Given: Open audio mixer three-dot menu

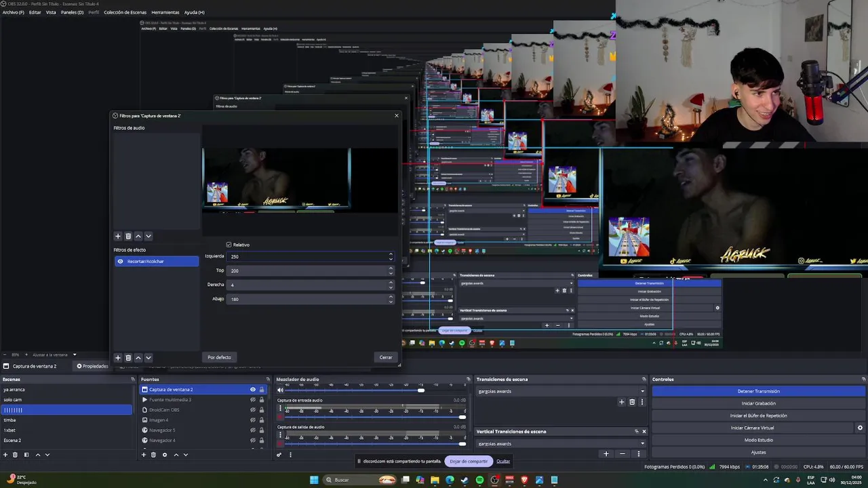Looking at the screenshot, I should (290, 455).
